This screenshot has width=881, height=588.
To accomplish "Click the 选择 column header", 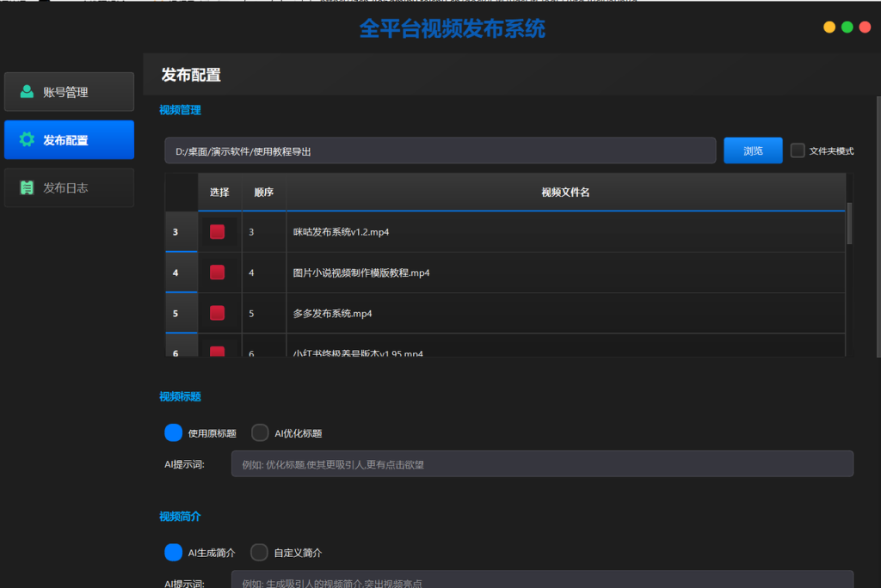I will [219, 192].
